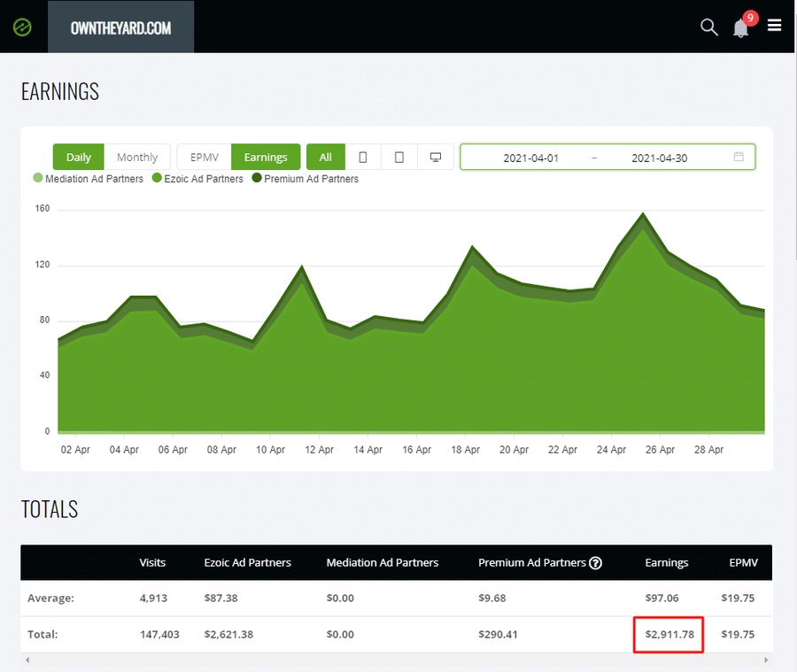Click the table scroll right arrow
This screenshot has width=797, height=672.
pos(766,660)
